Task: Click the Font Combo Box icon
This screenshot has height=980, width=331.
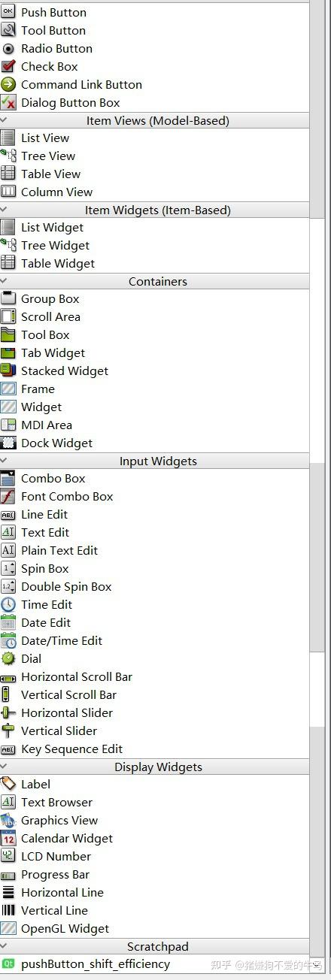Action: point(8,496)
